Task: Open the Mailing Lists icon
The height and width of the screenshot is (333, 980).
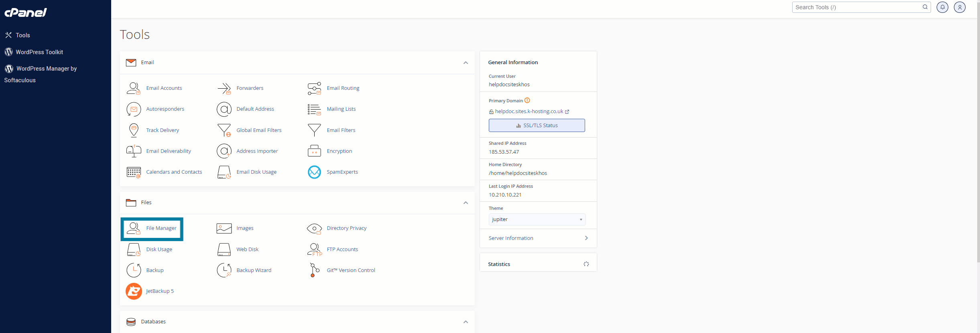Action: point(314,109)
